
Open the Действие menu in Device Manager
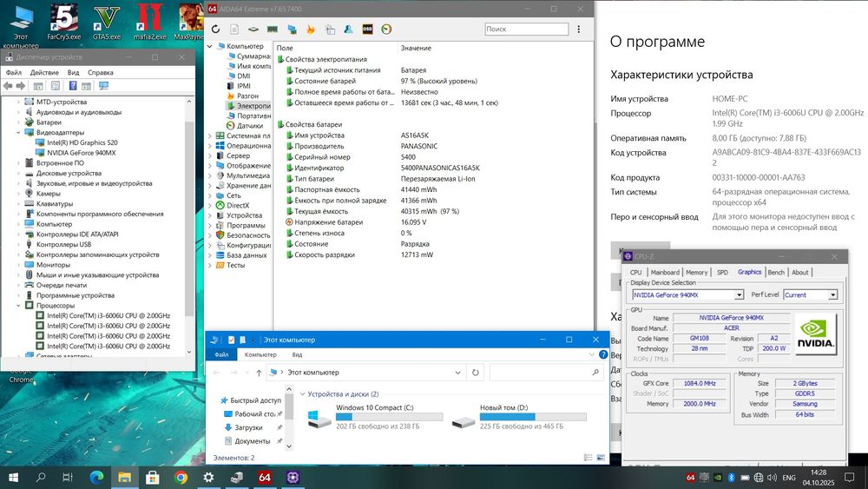click(x=44, y=73)
